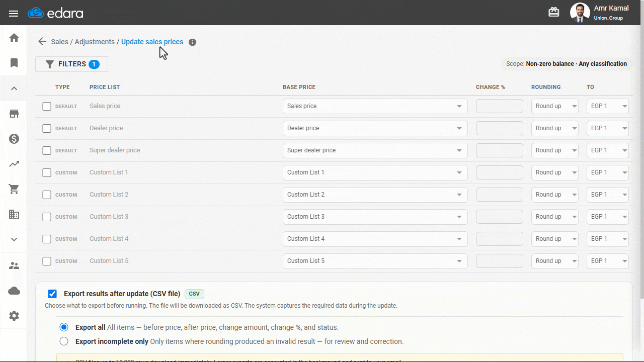This screenshot has height=362, width=644.
Task: Open shopping cart icon in sidebar
Action: (14, 189)
